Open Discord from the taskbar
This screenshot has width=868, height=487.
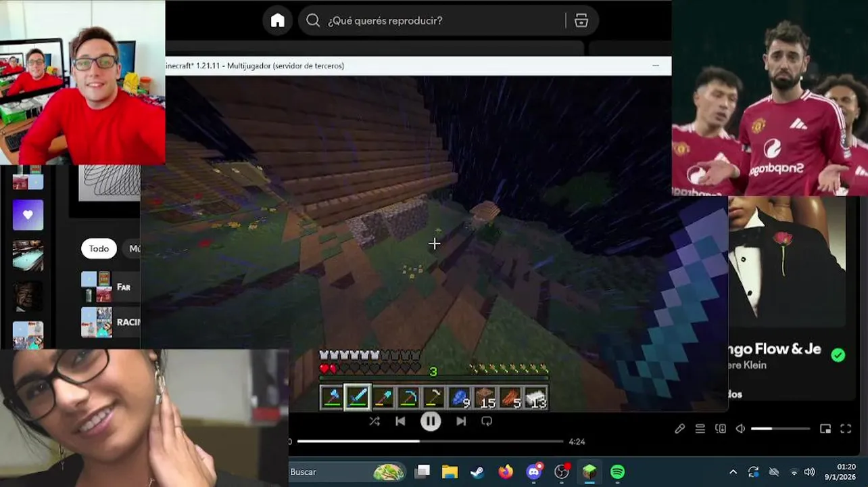click(534, 471)
